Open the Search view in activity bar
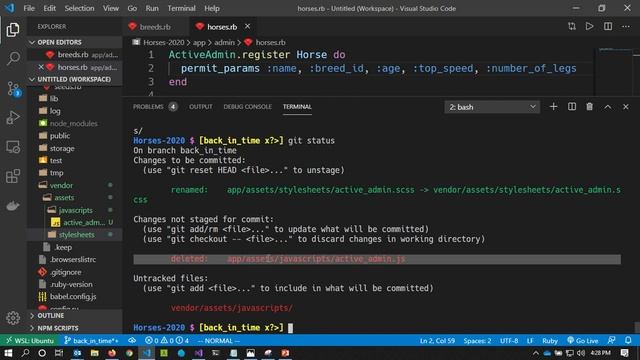The width and height of the screenshot is (640, 360). tap(13, 58)
